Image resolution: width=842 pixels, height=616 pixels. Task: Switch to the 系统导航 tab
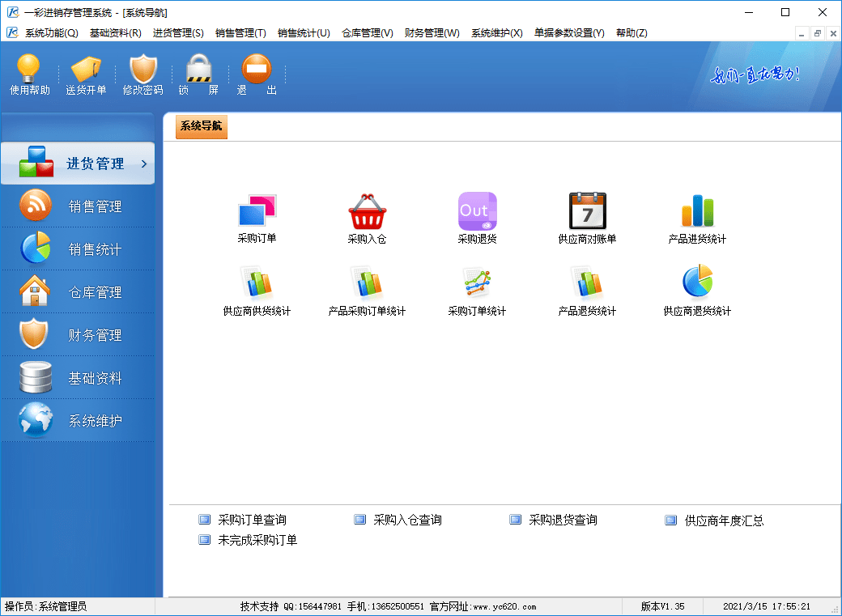[x=200, y=127]
